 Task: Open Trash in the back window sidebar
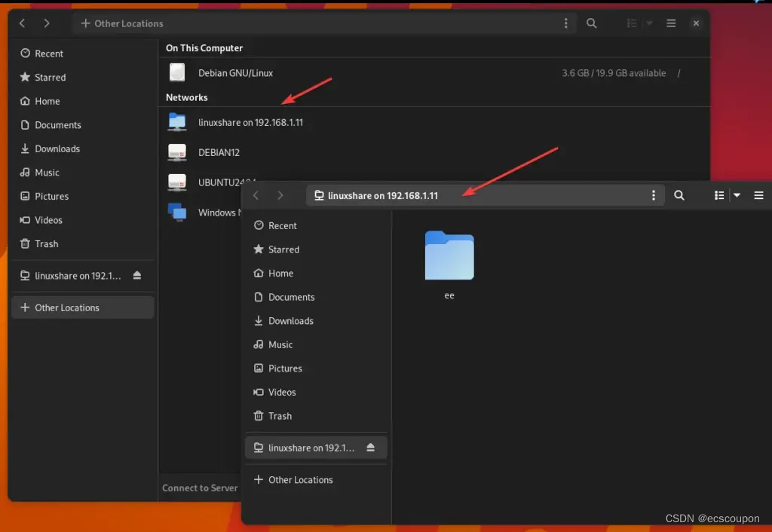pyautogui.click(x=46, y=244)
